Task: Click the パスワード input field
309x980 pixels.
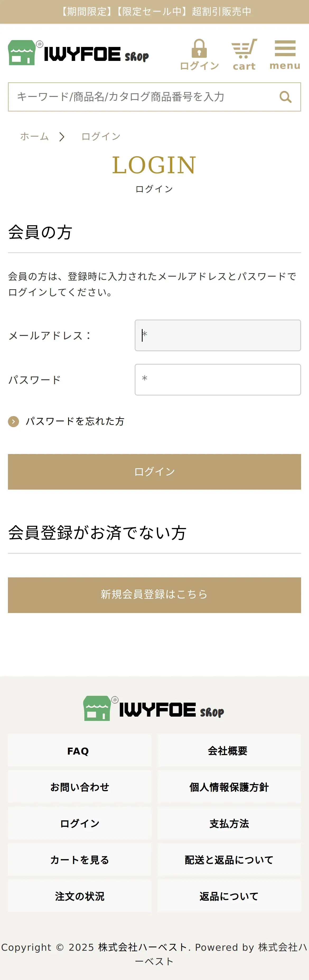Action: pos(218,380)
